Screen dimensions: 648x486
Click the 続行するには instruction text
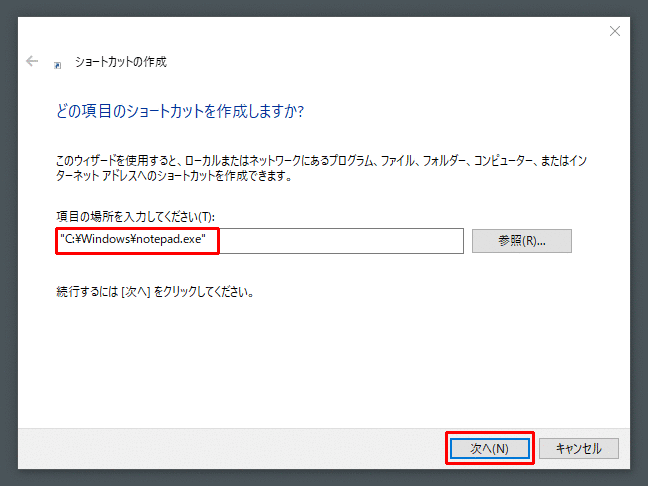(x=154, y=293)
